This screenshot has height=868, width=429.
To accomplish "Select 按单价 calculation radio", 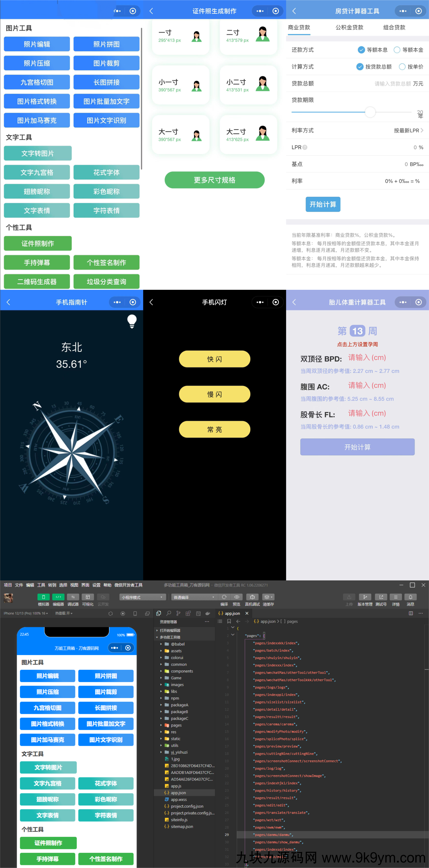I will pyautogui.click(x=402, y=67).
